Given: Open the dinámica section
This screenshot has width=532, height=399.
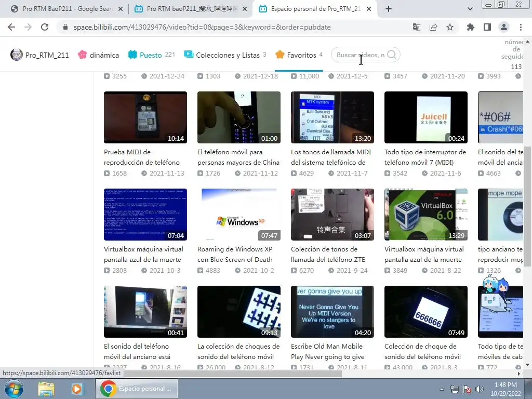Looking at the screenshot, I should click(x=98, y=55).
